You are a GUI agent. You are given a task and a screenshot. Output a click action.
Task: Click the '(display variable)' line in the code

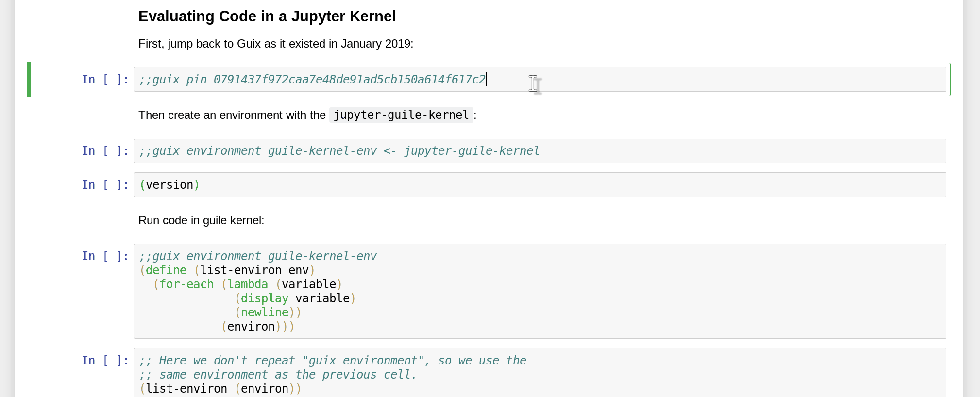(295, 298)
